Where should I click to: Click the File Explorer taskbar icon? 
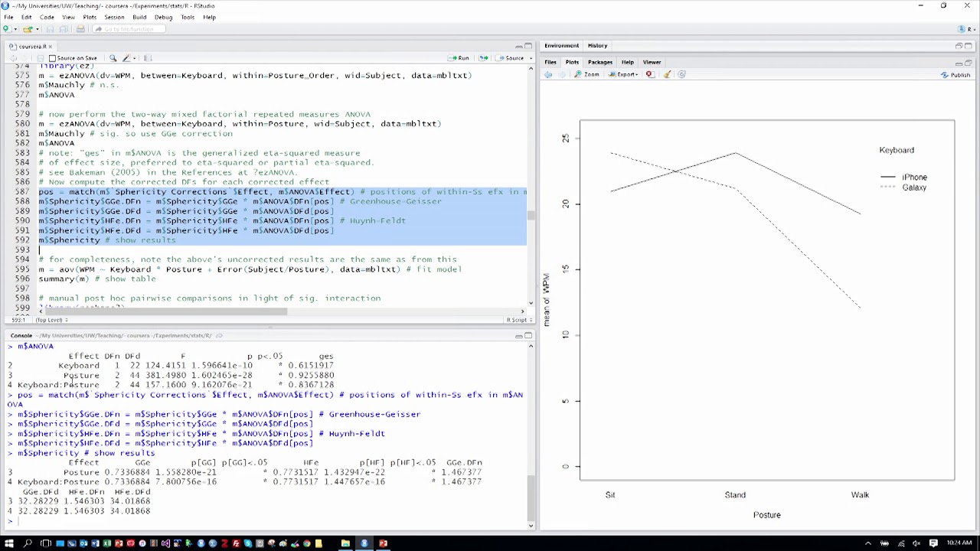pos(345,543)
